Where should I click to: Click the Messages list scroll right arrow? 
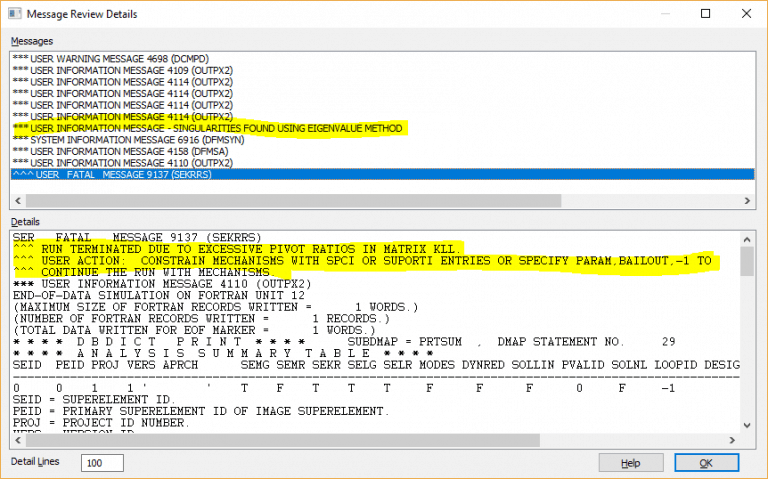tap(750, 198)
